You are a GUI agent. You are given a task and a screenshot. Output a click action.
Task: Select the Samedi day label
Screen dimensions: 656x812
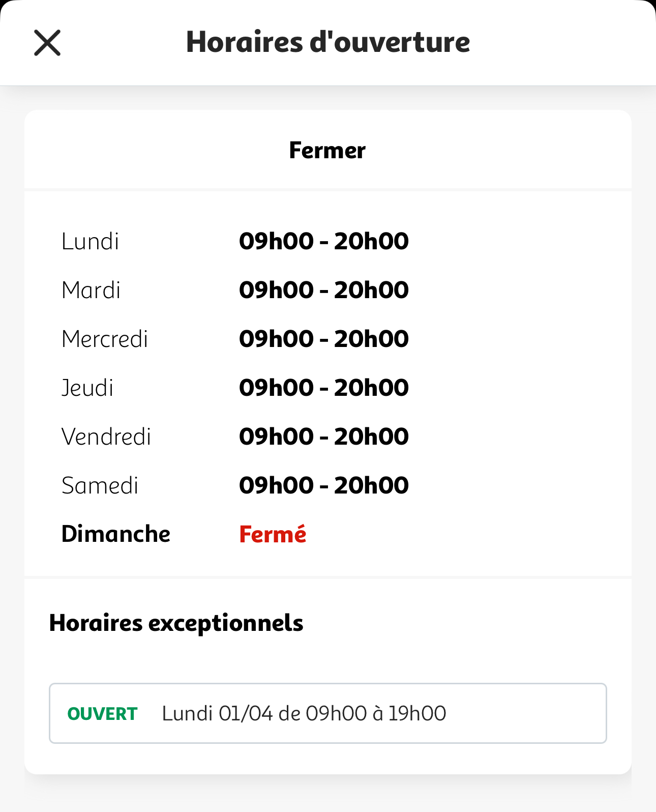[x=100, y=485]
